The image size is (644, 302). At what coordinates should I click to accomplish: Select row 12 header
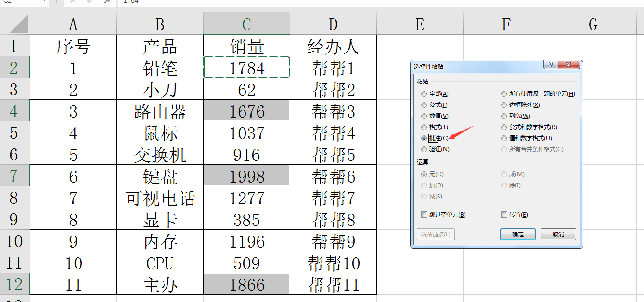[x=14, y=284]
